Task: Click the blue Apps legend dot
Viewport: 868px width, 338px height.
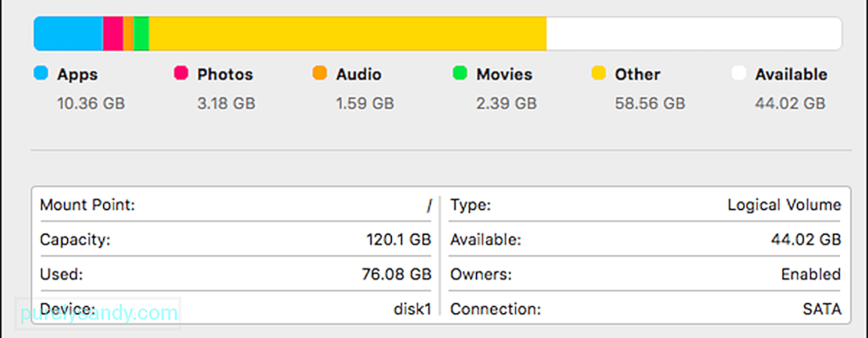Action: (x=41, y=73)
